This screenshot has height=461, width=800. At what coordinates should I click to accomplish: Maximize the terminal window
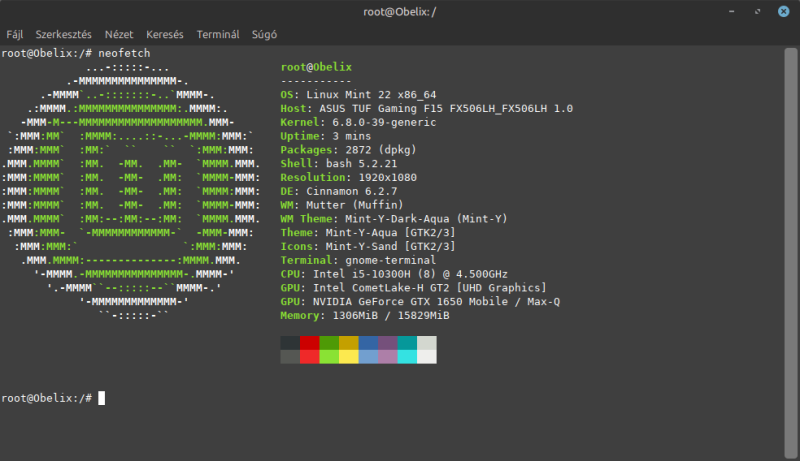click(758, 11)
